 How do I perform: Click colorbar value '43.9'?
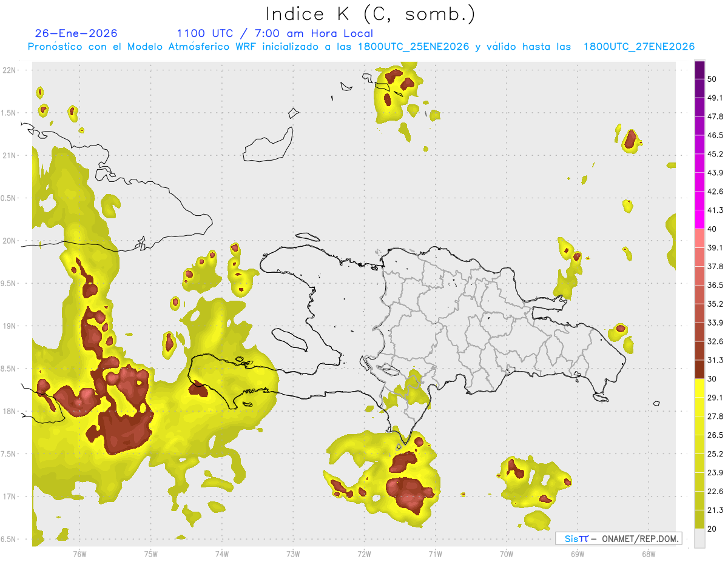[715, 173]
